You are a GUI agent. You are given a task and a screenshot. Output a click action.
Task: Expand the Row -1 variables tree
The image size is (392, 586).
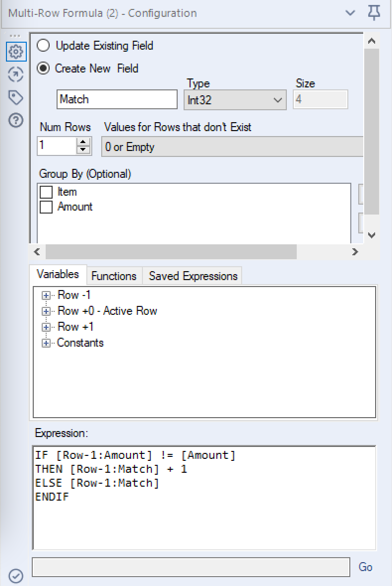[46, 295]
